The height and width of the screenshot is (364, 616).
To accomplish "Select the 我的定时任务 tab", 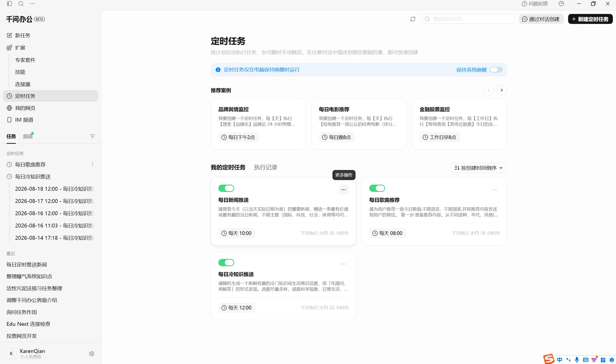I will pos(228,168).
